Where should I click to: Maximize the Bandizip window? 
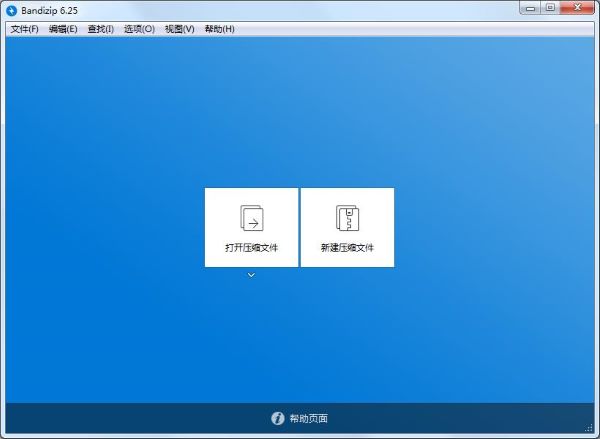click(550, 8)
